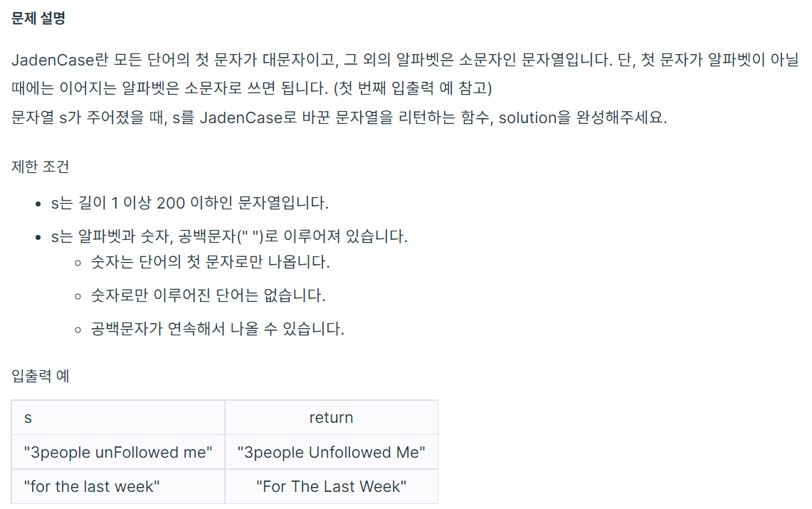The width and height of the screenshot is (812, 509).
Task: Click the text (첫 번째 입출력 예 참고)
Action: [x=413, y=88]
